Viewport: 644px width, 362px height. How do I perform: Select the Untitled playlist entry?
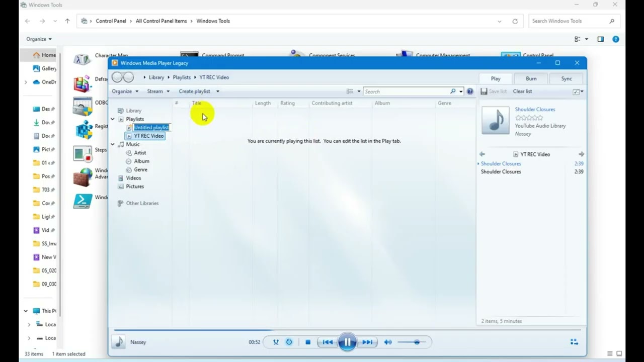151,128
